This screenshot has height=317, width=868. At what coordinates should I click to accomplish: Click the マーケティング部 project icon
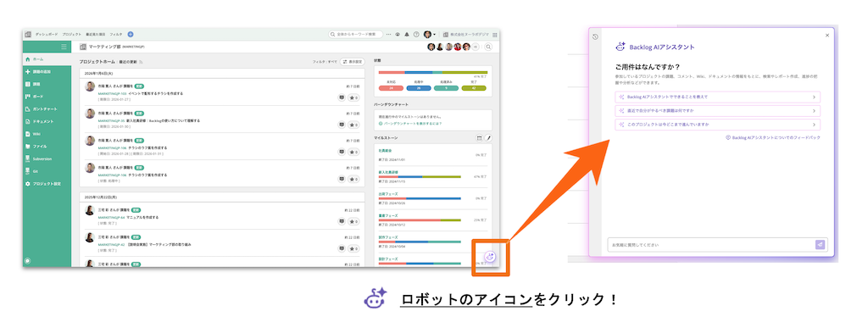(x=83, y=47)
